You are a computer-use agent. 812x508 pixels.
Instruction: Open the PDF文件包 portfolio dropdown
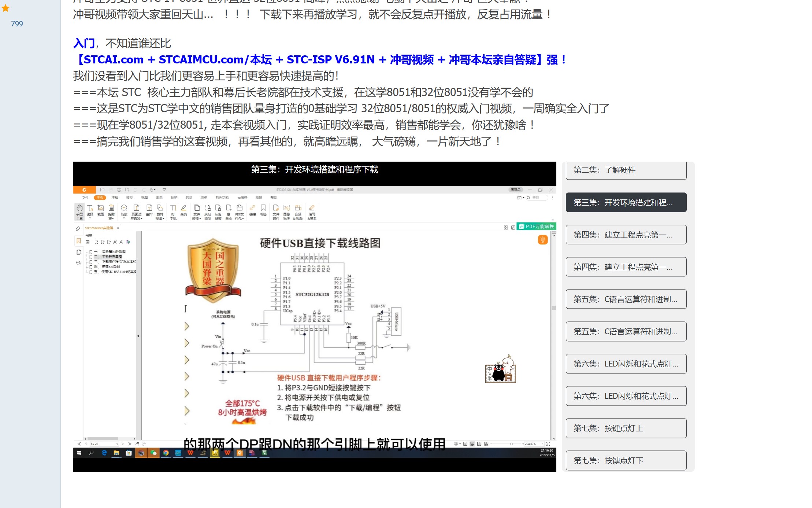[x=240, y=212]
